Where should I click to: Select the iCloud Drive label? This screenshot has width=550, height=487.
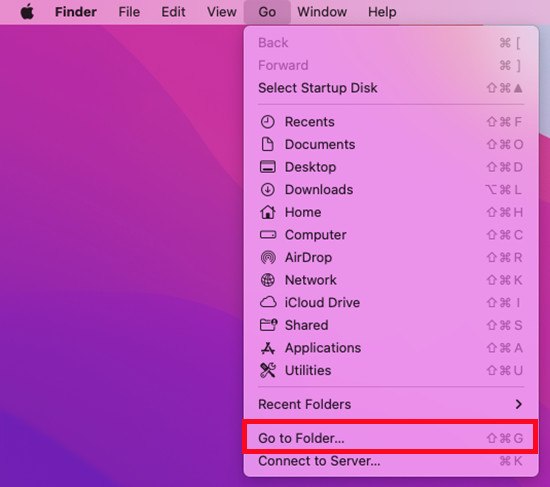pos(322,302)
